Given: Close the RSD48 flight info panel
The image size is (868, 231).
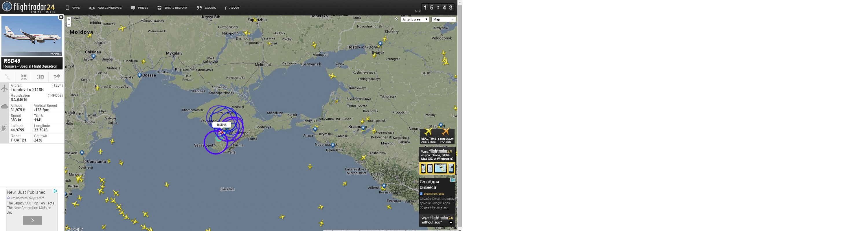Looking at the screenshot, I should tap(61, 17).
